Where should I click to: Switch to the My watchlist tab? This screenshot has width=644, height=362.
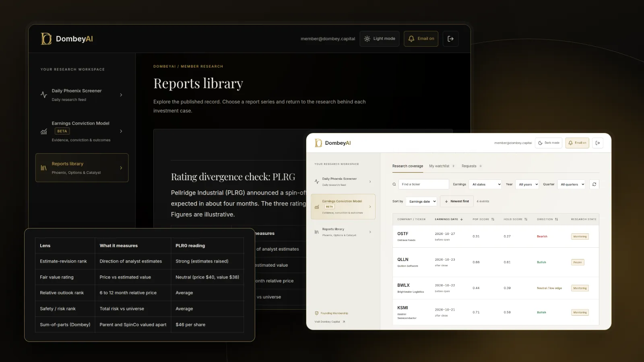coord(442,166)
